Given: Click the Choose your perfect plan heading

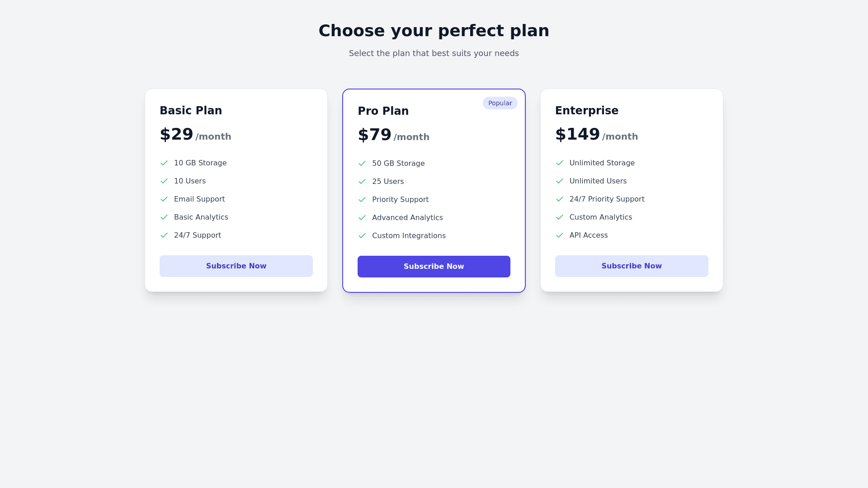Looking at the screenshot, I should pyautogui.click(x=434, y=31).
